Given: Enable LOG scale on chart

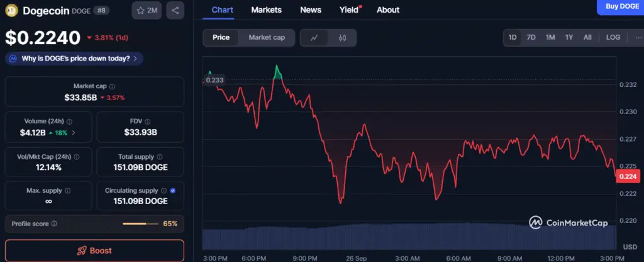Looking at the screenshot, I should 613,37.
